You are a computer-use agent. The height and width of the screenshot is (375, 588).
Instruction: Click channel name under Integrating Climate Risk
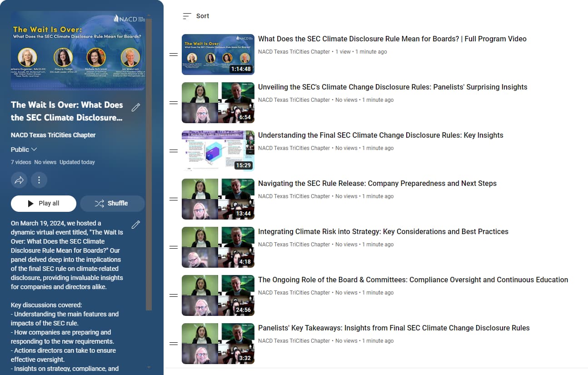tap(294, 245)
